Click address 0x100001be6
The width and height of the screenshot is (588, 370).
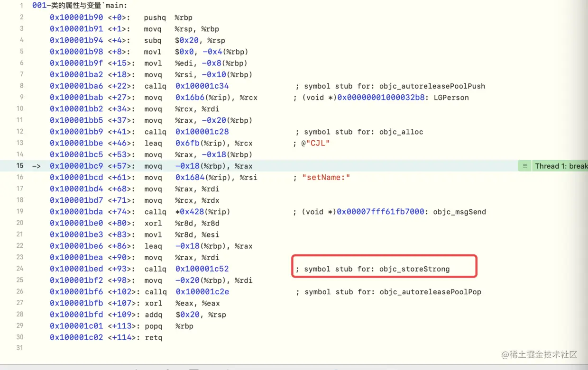(76, 246)
